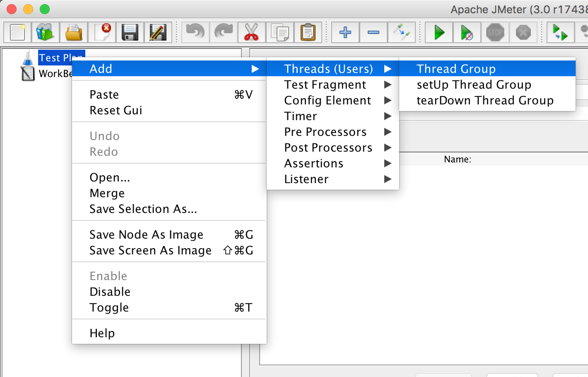The width and height of the screenshot is (588, 377).
Task: Choose the grayed Redo entry
Action: 169,152
